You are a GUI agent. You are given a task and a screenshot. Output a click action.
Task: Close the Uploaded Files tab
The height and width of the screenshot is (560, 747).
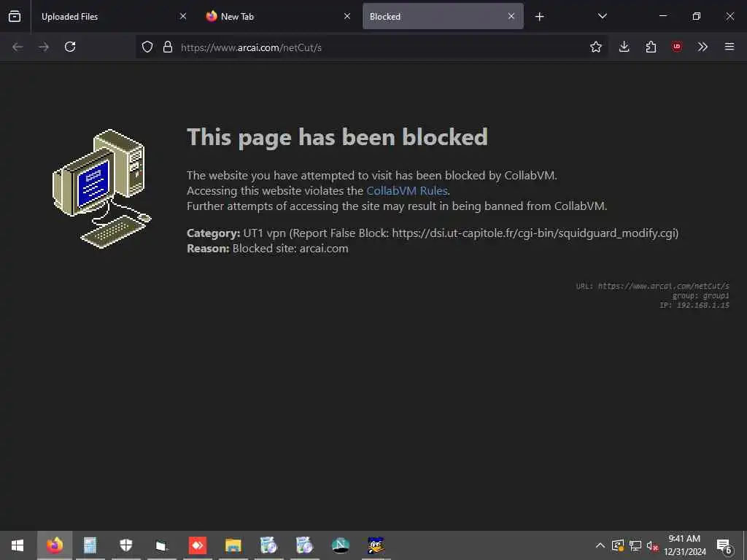click(x=183, y=16)
